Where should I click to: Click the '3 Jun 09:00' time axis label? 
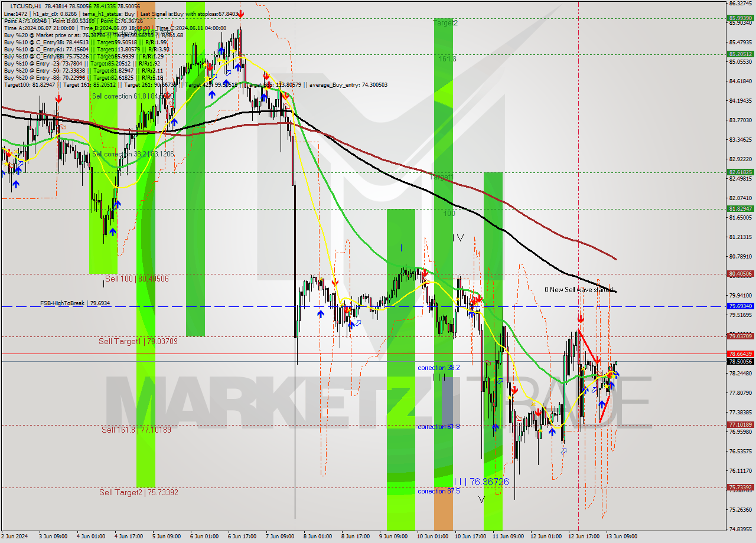coord(53,537)
